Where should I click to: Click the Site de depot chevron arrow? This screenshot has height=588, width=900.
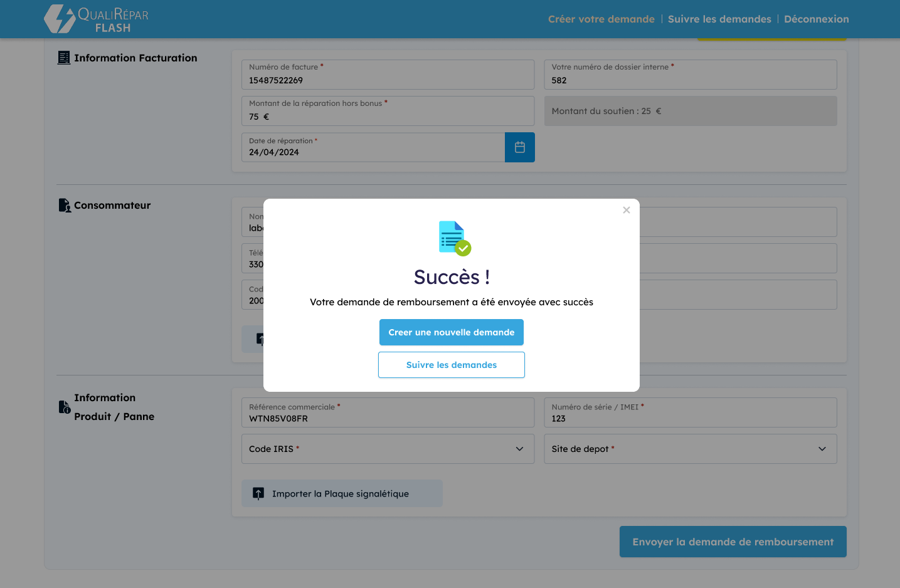822,449
